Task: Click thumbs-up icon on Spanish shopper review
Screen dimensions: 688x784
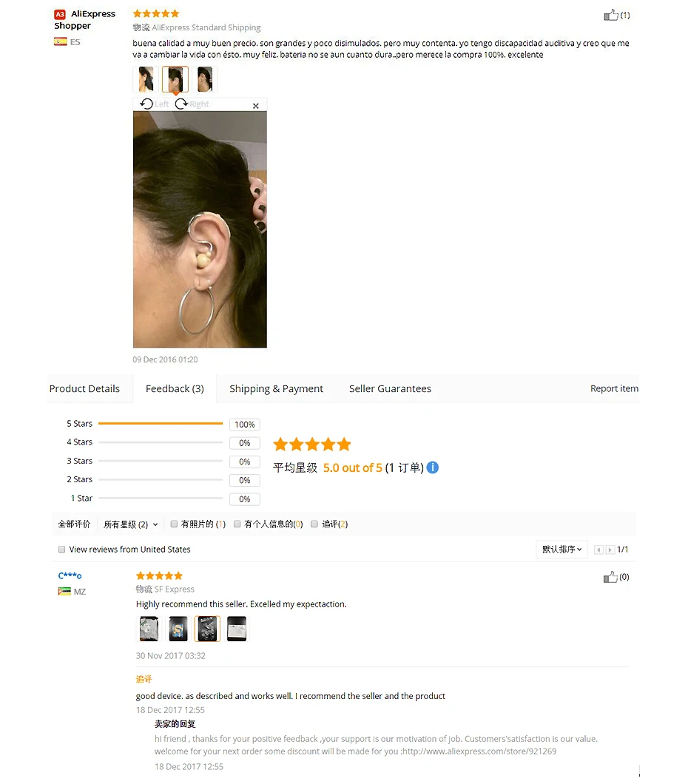Action: click(610, 15)
